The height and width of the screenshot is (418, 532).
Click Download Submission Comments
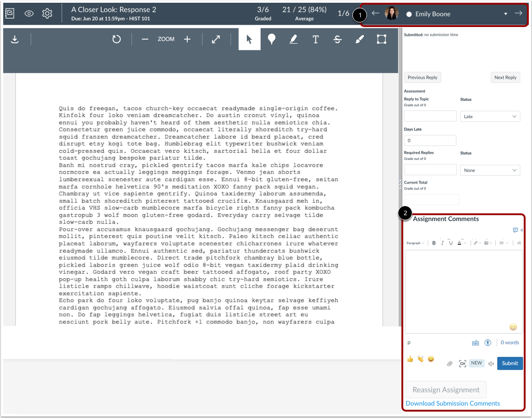(452, 403)
